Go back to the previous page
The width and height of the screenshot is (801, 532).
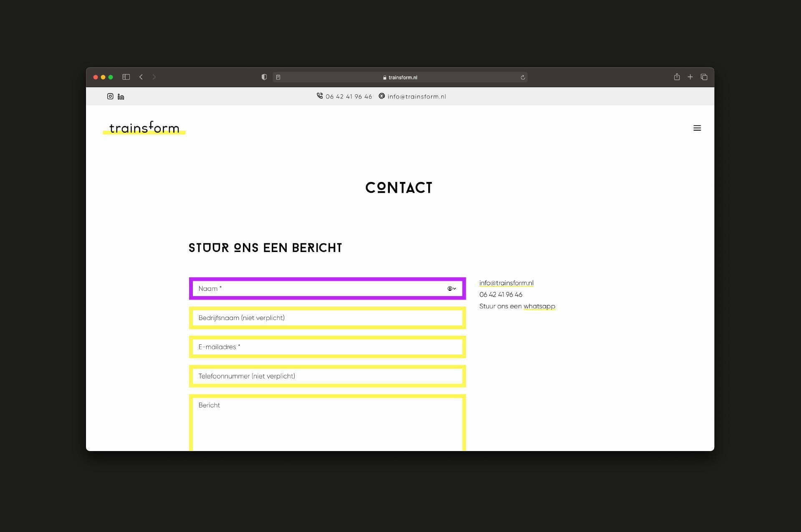141,77
